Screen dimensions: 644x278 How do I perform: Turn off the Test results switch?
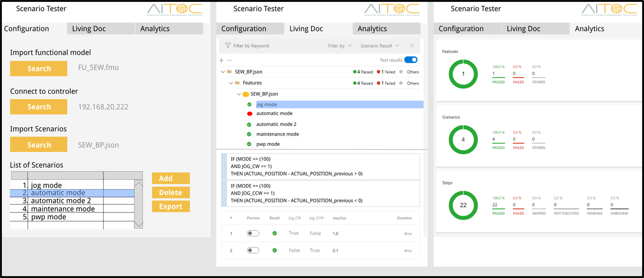pyautogui.click(x=411, y=60)
